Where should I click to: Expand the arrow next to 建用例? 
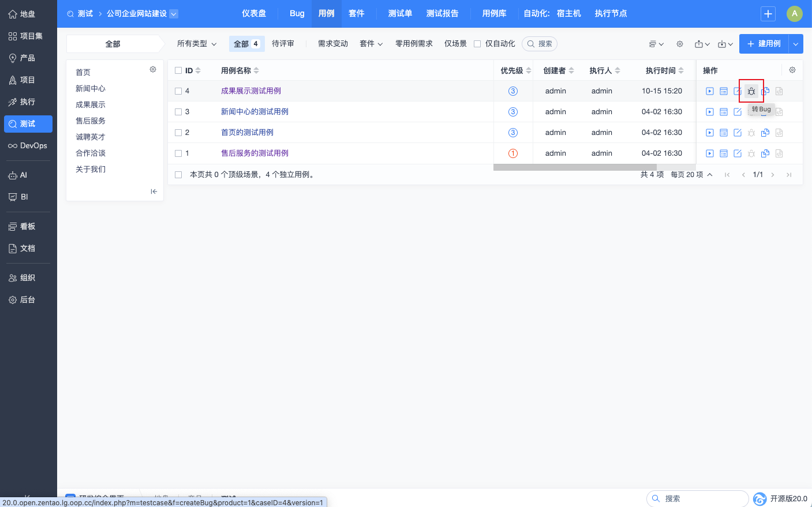pyautogui.click(x=795, y=44)
